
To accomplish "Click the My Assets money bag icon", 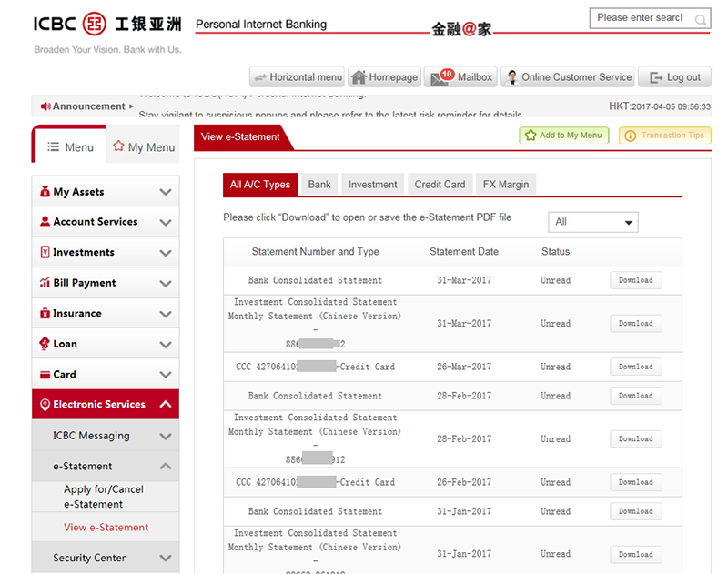I will (45, 191).
